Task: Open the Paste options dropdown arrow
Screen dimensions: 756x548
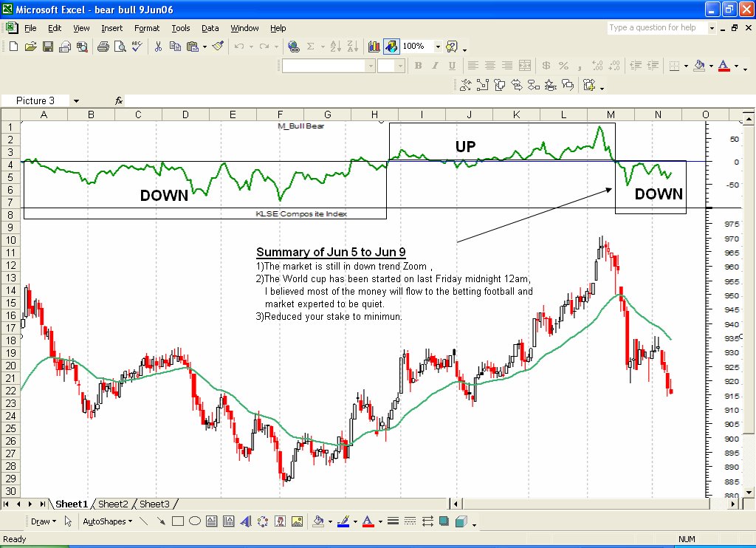Action: (x=205, y=47)
